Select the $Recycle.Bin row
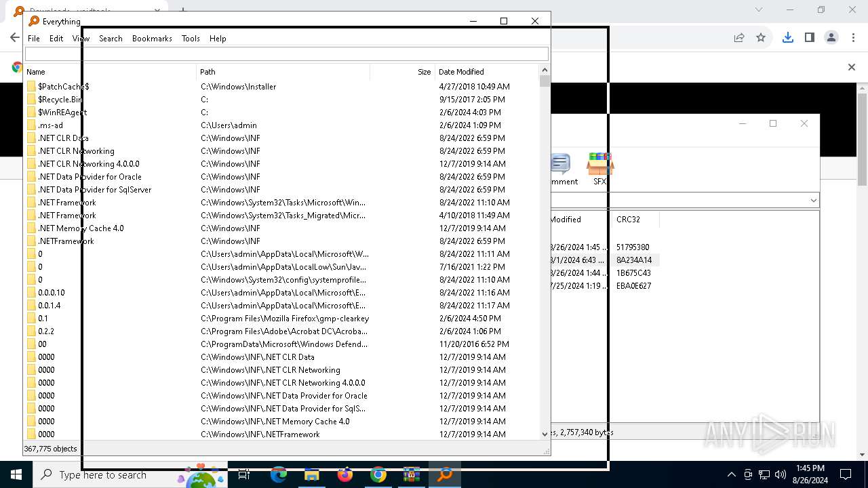868x488 pixels. click(x=282, y=100)
